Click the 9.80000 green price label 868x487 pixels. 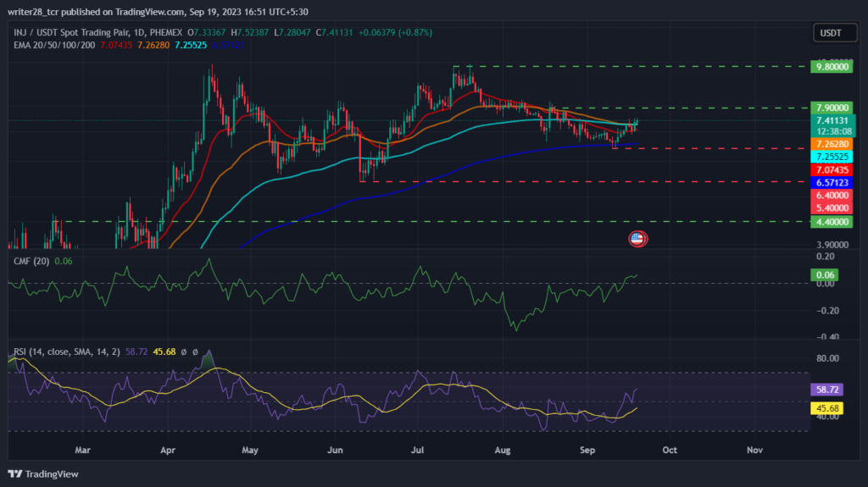point(832,67)
